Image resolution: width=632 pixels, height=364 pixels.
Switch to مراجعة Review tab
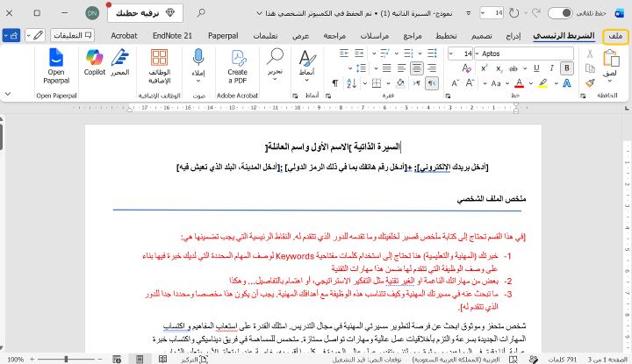[334, 36]
